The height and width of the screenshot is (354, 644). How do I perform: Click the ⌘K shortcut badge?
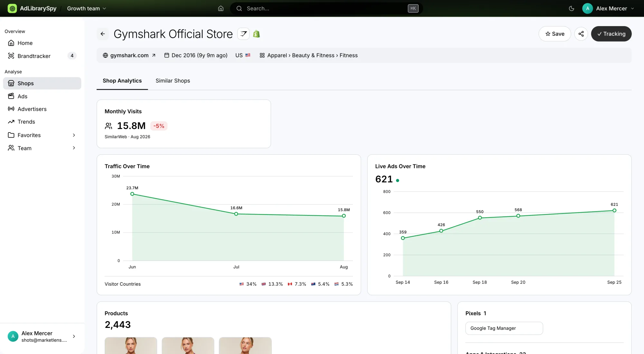[x=413, y=8]
